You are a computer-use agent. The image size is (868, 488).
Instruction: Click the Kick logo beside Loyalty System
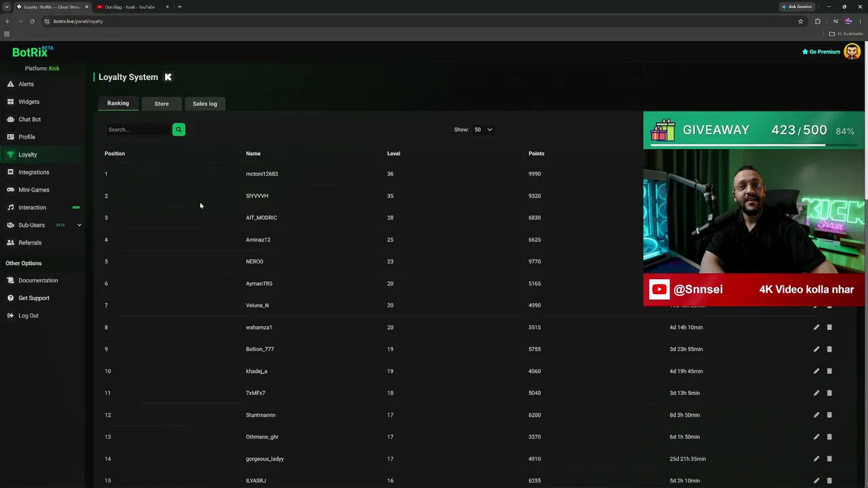tap(168, 77)
